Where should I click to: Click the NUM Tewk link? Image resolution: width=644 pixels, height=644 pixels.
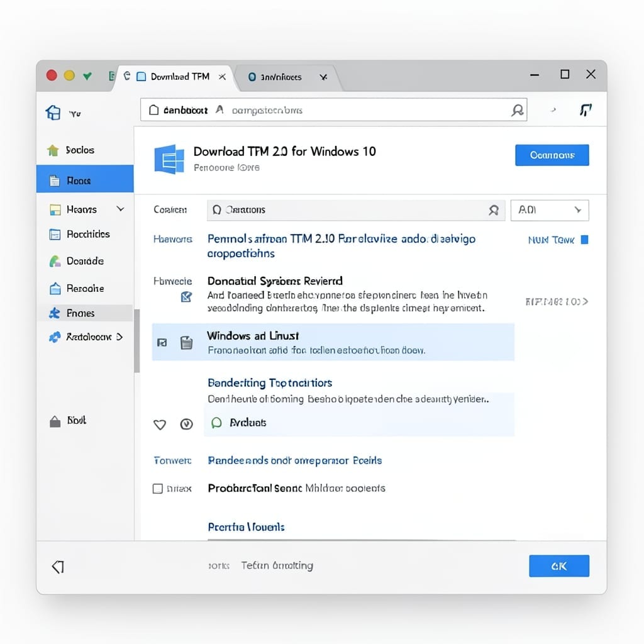click(x=551, y=240)
